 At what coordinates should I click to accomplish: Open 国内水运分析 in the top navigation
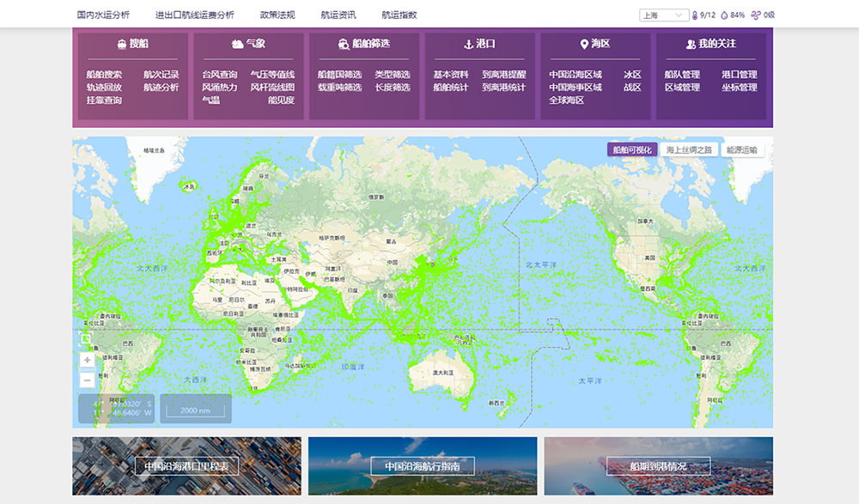[x=103, y=15]
